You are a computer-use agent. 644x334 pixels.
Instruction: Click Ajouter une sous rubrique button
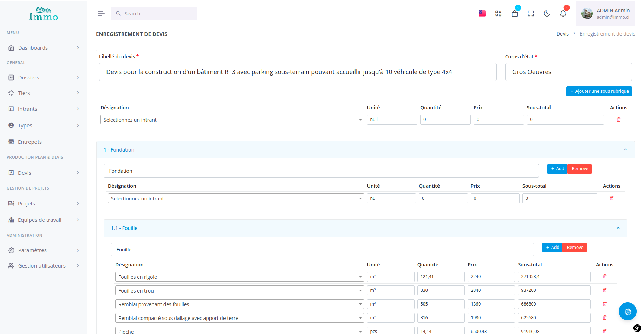coord(599,91)
